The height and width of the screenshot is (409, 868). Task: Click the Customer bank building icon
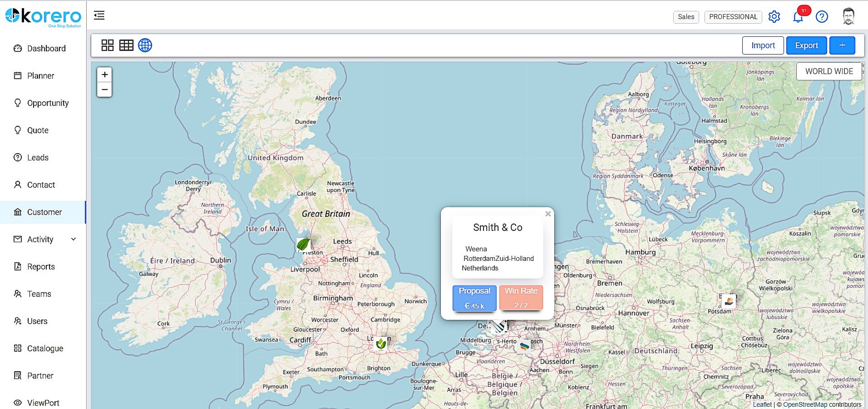click(18, 212)
